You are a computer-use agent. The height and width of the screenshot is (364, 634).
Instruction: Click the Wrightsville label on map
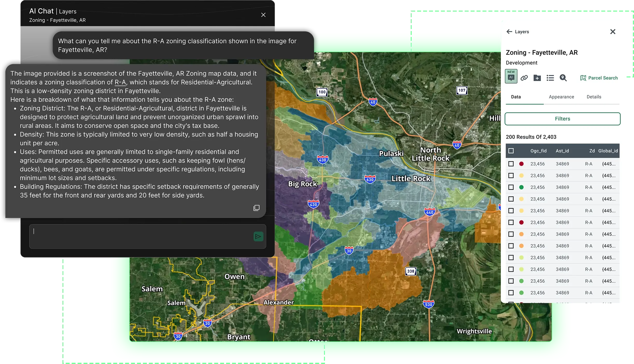tap(474, 331)
